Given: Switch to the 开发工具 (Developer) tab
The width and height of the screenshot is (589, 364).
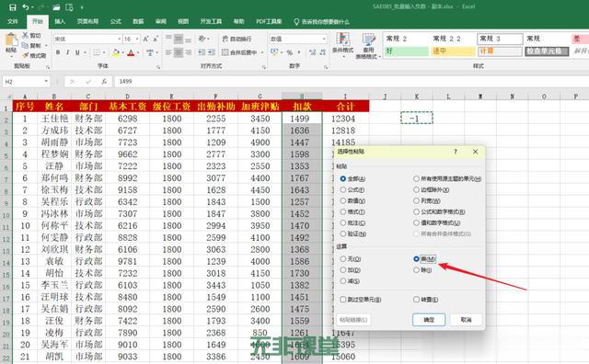Looking at the screenshot, I should 211,22.
